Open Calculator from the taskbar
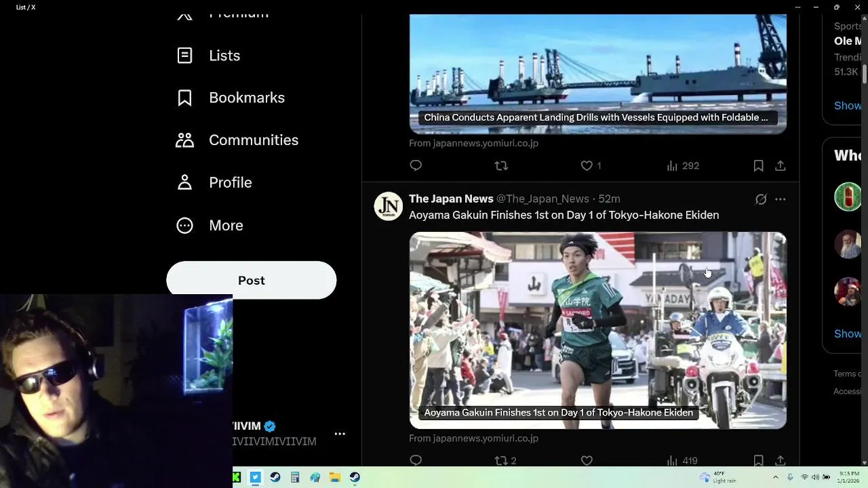 [295, 477]
